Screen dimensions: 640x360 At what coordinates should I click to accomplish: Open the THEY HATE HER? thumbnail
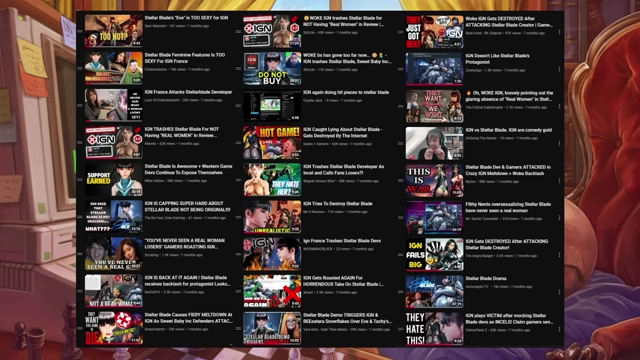tap(272, 180)
